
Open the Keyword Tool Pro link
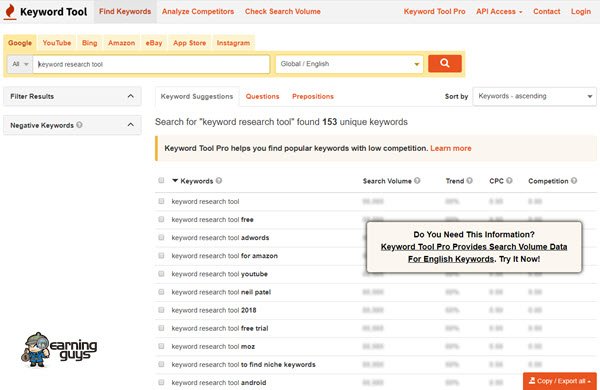click(435, 11)
